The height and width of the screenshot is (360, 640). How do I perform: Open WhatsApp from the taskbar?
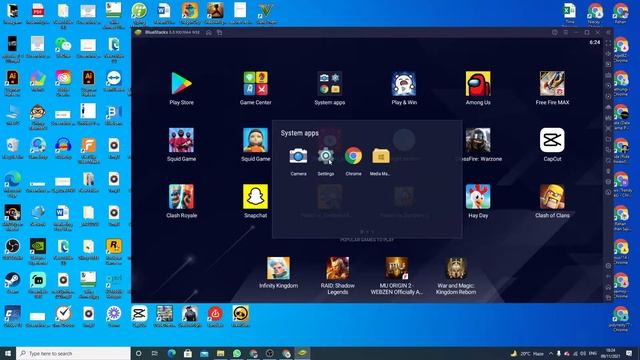(x=237, y=353)
